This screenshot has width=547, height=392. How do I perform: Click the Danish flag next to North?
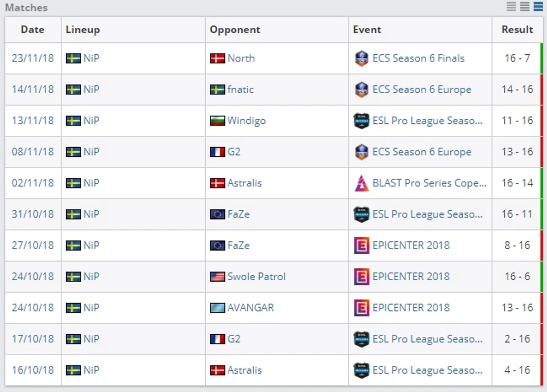click(x=217, y=58)
